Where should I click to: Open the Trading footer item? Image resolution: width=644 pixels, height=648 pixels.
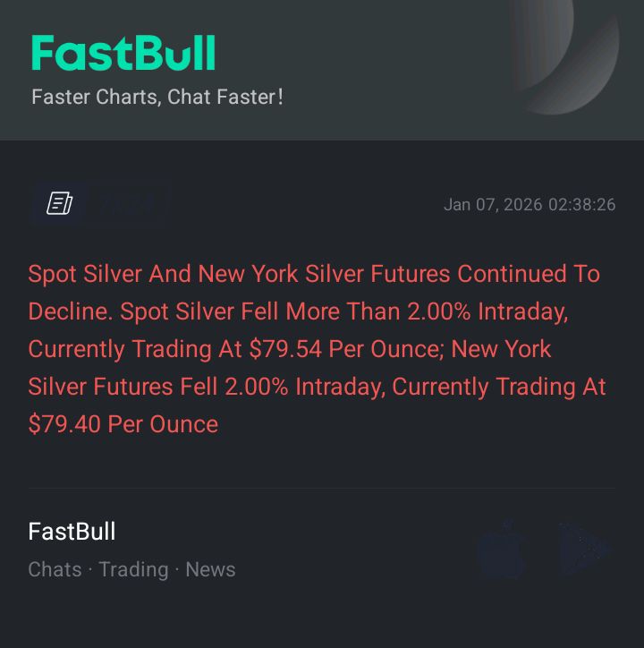[x=133, y=569]
